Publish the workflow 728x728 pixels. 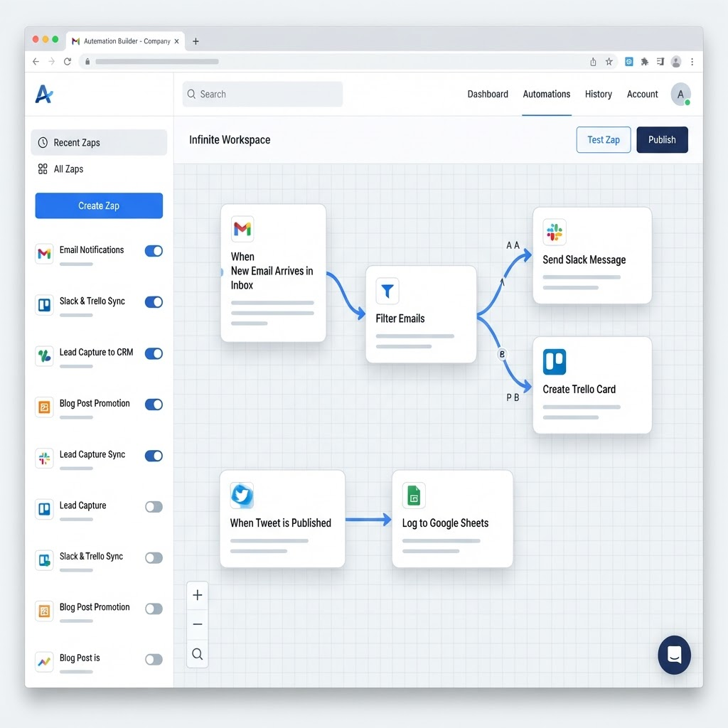coord(662,140)
